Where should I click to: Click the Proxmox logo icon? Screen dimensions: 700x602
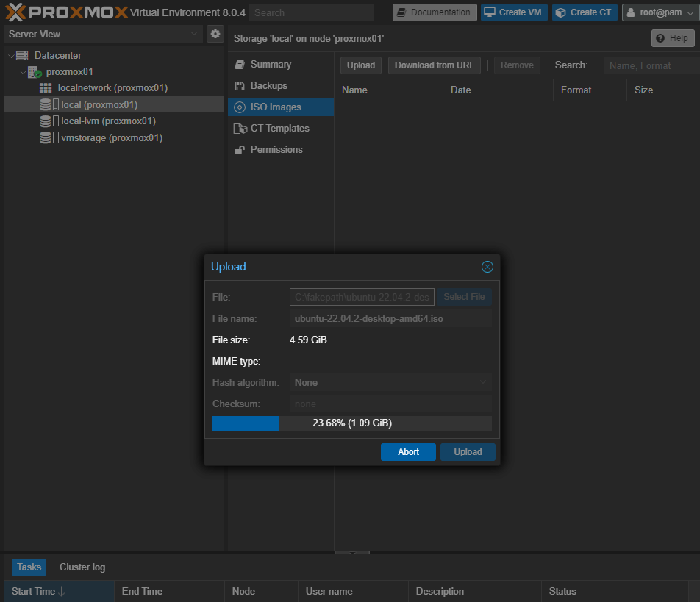coord(17,12)
